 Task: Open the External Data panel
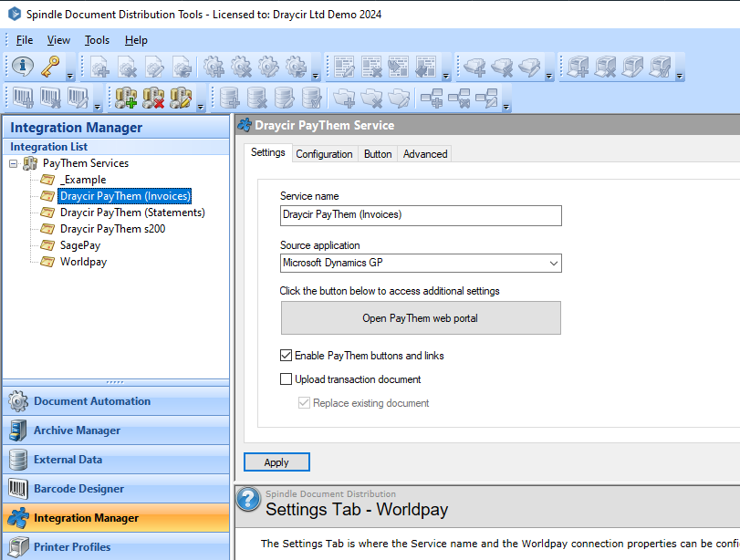tap(116, 460)
